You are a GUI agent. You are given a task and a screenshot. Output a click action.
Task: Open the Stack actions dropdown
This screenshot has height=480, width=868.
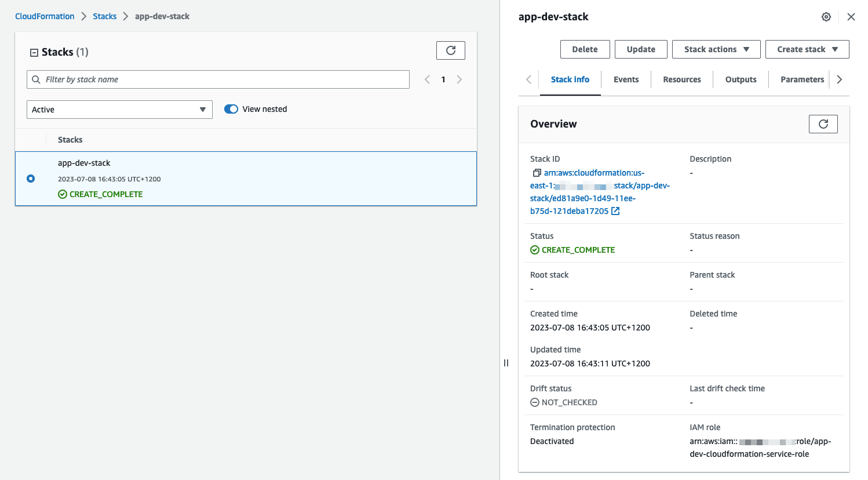(716, 49)
